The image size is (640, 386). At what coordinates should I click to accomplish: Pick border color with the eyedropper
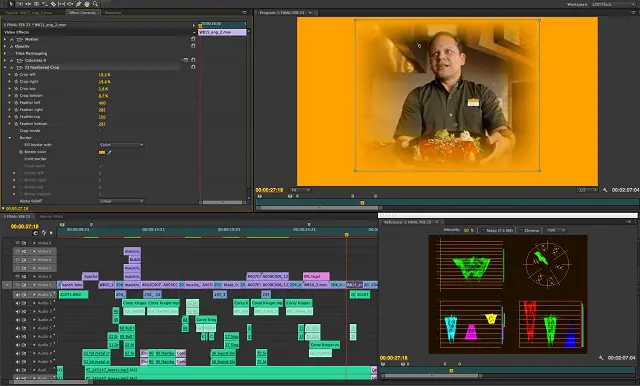click(109, 152)
